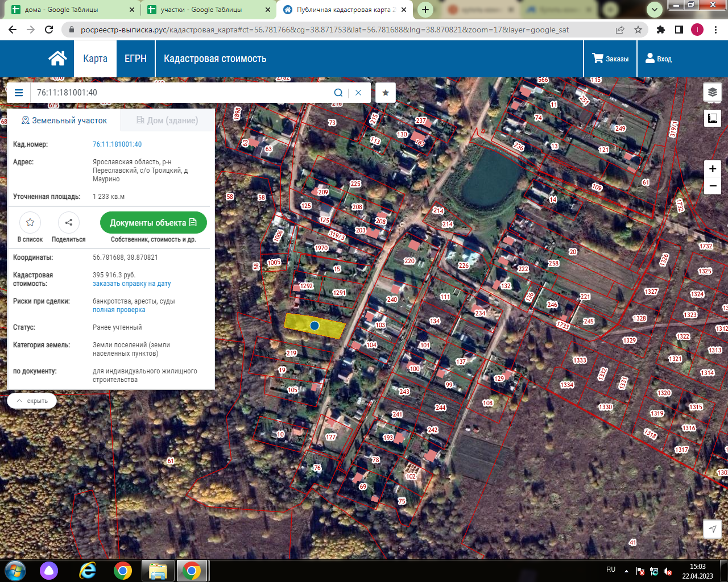Open File Explorer from taskbar
Image resolution: width=728 pixels, height=582 pixels.
coord(158,571)
